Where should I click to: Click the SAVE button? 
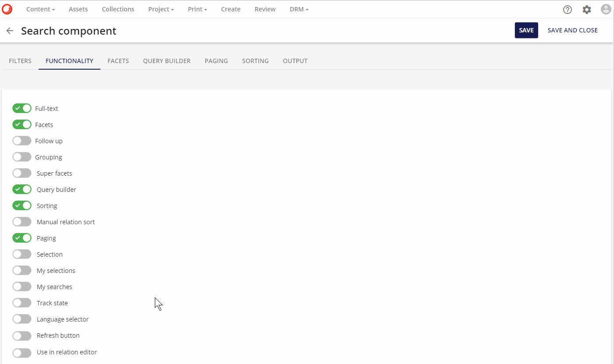[526, 30]
